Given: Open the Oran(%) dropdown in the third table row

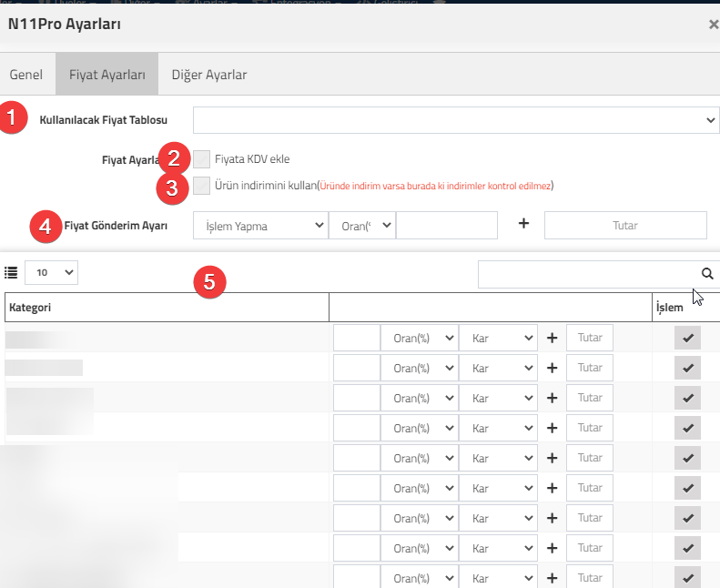Looking at the screenshot, I should pos(420,398).
